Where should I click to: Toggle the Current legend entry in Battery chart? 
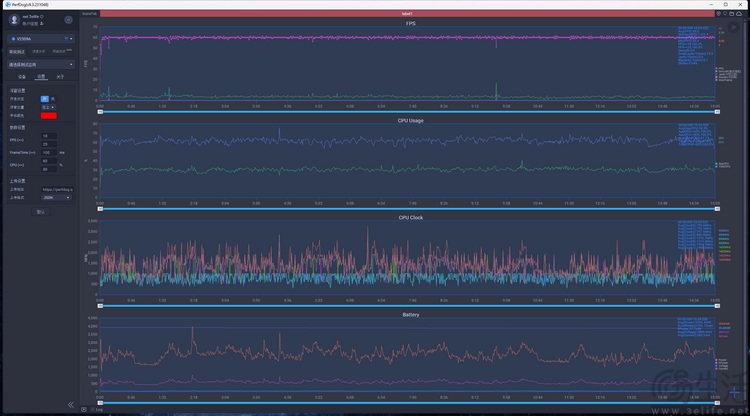point(721,369)
